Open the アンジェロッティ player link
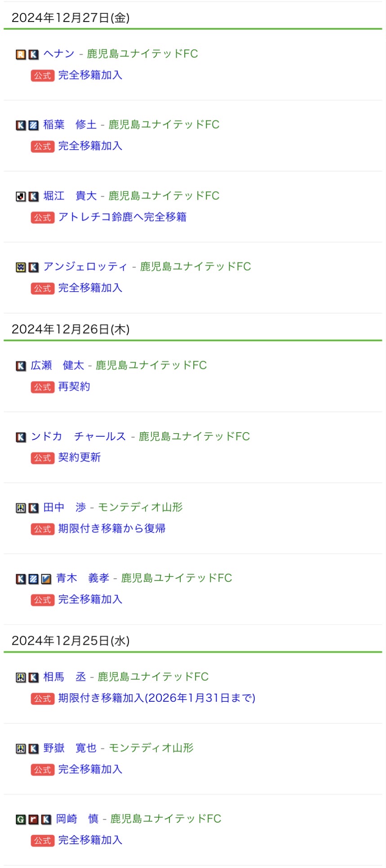 click(x=85, y=266)
